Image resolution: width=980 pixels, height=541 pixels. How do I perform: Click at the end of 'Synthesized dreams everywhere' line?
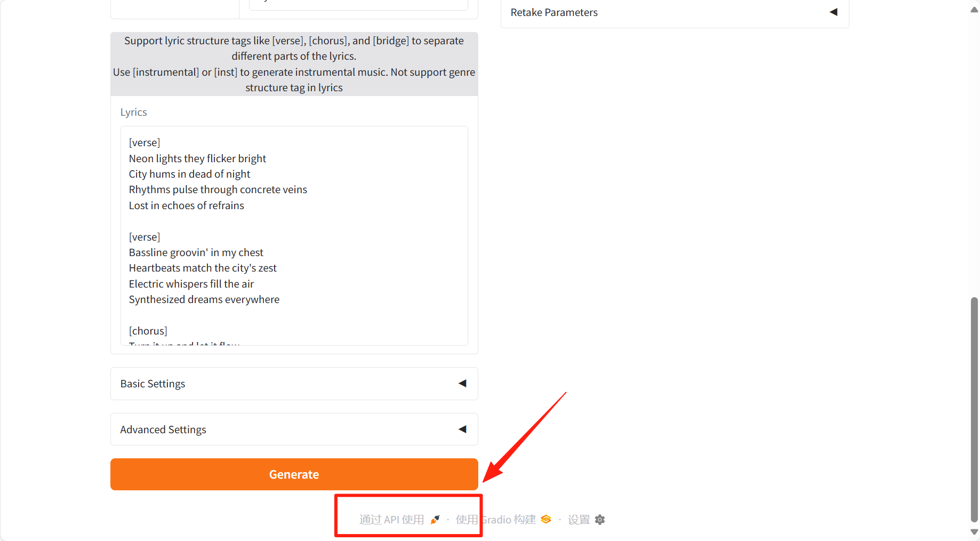pyautogui.click(x=280, y=300)
